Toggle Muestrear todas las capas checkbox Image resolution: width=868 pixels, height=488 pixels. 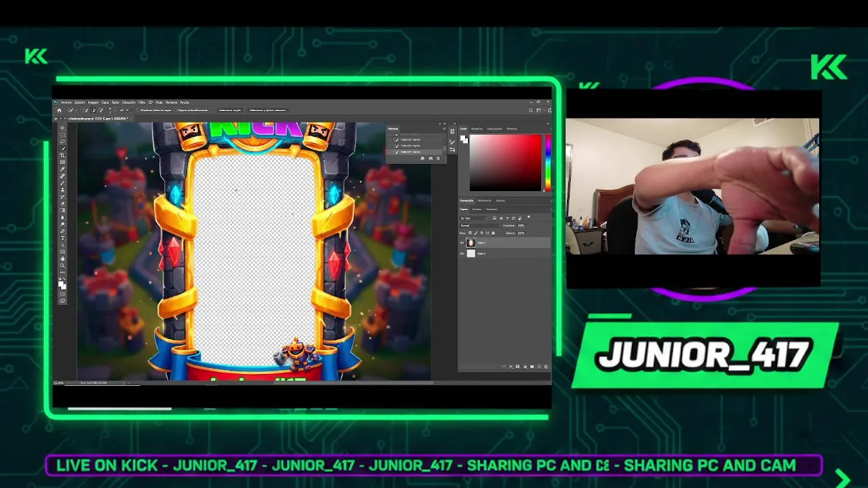(138, 110)
